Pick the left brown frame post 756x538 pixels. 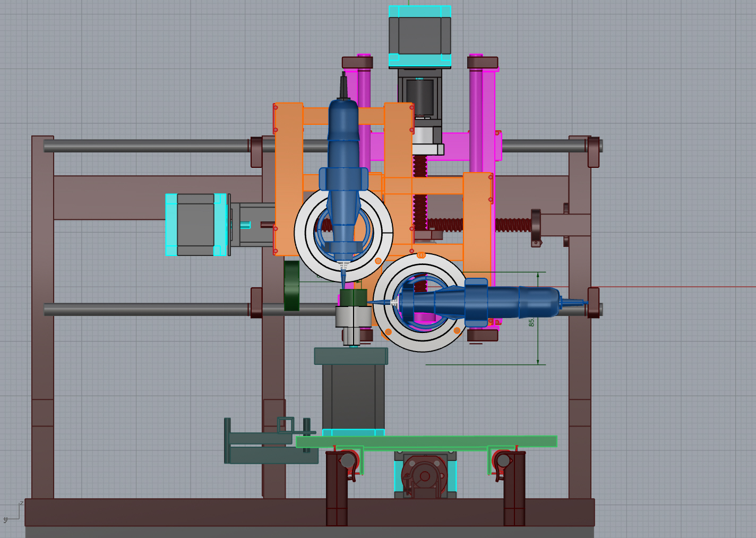[x=42, y=319]
